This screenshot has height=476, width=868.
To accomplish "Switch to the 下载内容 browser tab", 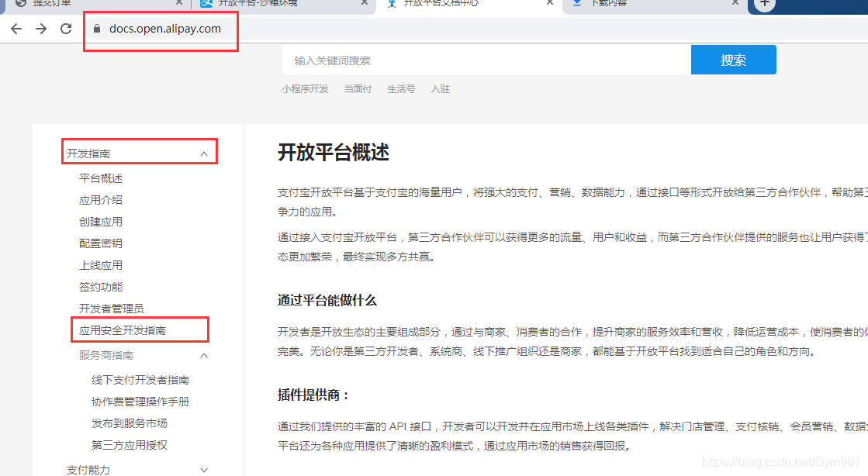I will pyautogui.click(x=653, y=5).
